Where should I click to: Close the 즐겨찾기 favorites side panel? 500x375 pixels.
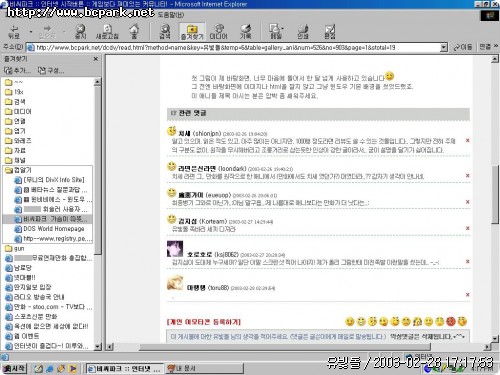(x=96, y=59)
